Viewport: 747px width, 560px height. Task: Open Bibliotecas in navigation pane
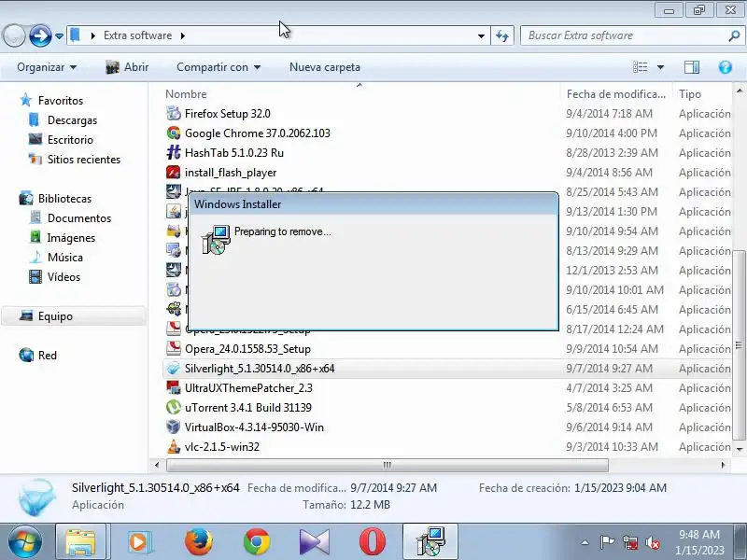click(64, 198)
